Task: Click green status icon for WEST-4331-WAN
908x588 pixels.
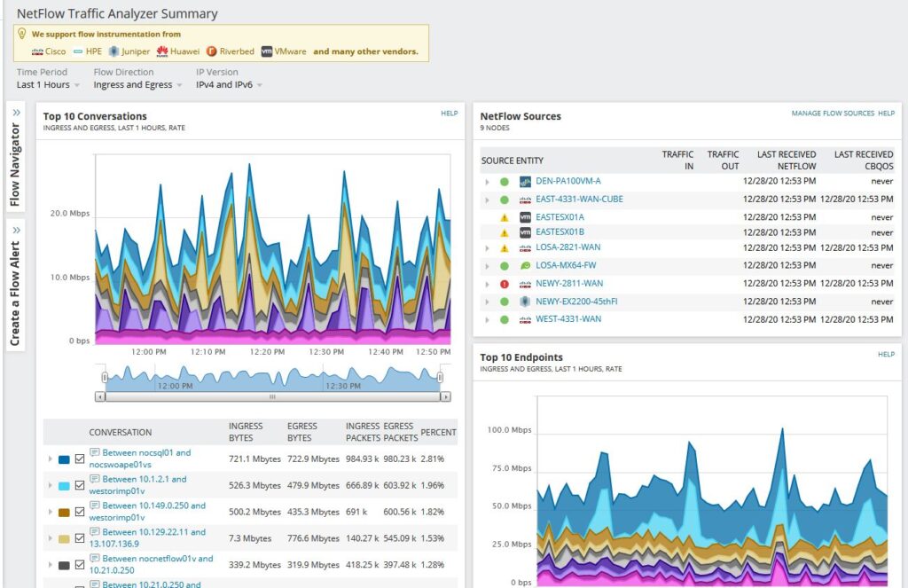Action: [504, 319]
